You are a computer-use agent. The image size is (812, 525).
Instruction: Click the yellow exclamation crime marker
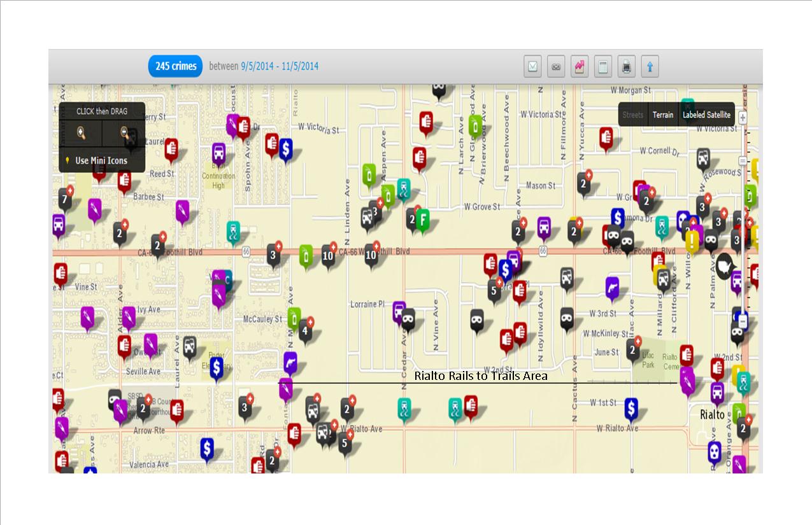(x=692, y=241)
